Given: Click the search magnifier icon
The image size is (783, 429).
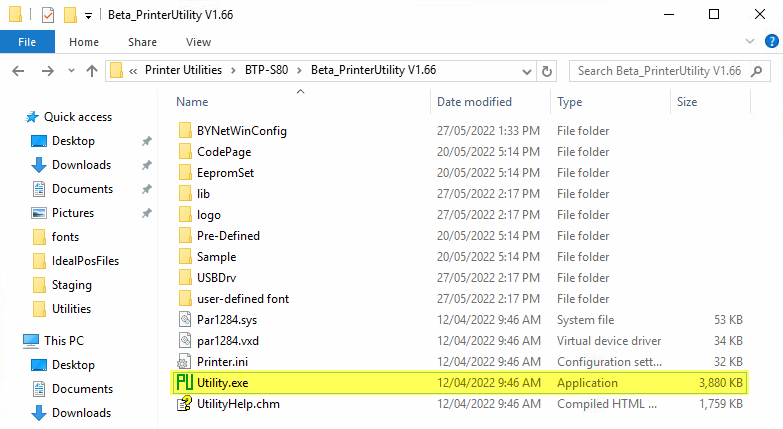Looking at the screenshot, I should [x=757, y=71].
